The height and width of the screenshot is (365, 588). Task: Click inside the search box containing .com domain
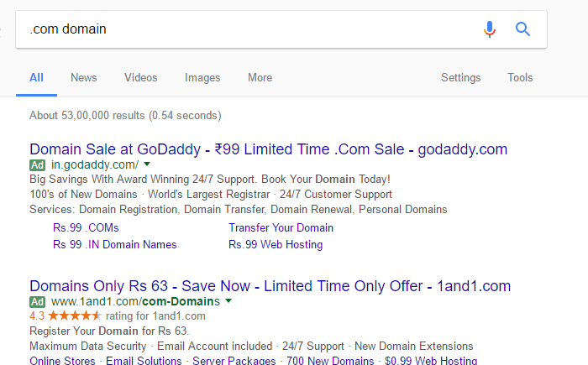point(248,29)
